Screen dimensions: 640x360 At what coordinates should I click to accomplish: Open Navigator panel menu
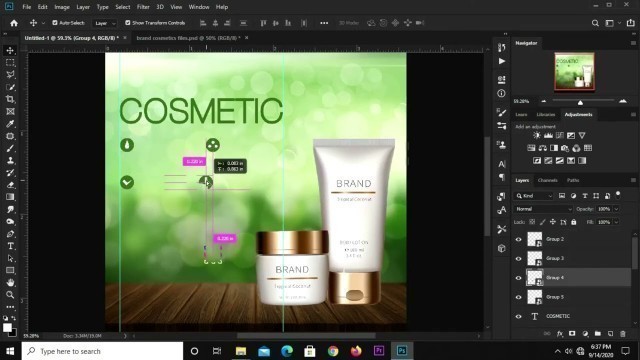(x=633, y=43)
